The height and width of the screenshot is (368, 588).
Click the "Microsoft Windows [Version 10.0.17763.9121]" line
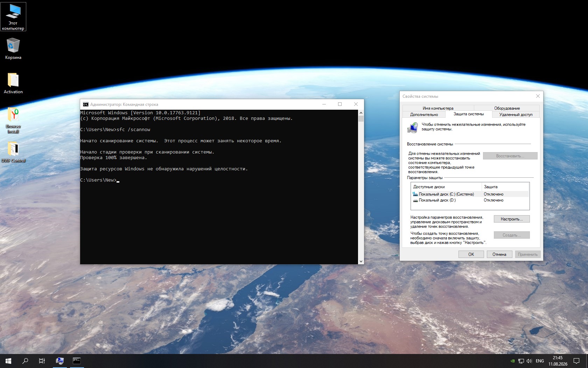coord(140,113)
